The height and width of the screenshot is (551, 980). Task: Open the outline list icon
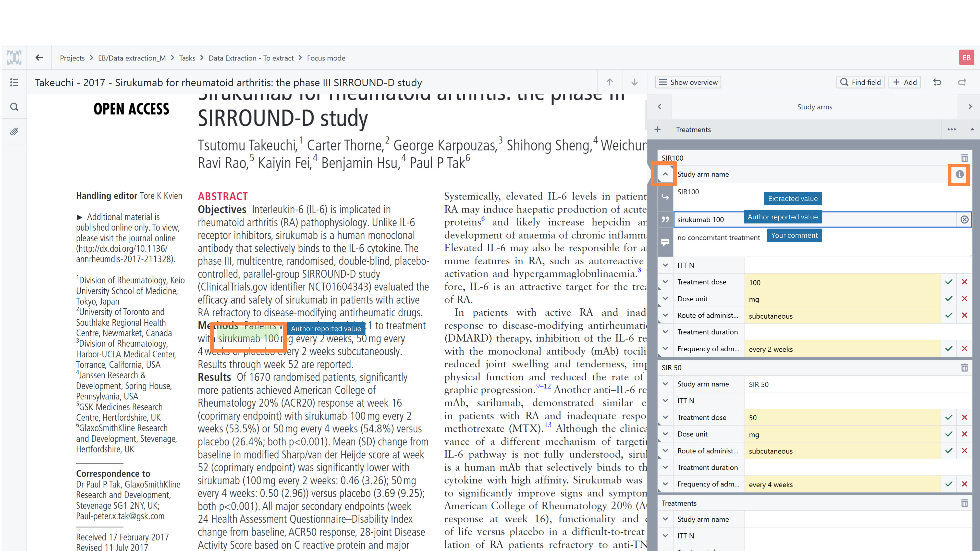pyautogui.click(x=14, y=82)
